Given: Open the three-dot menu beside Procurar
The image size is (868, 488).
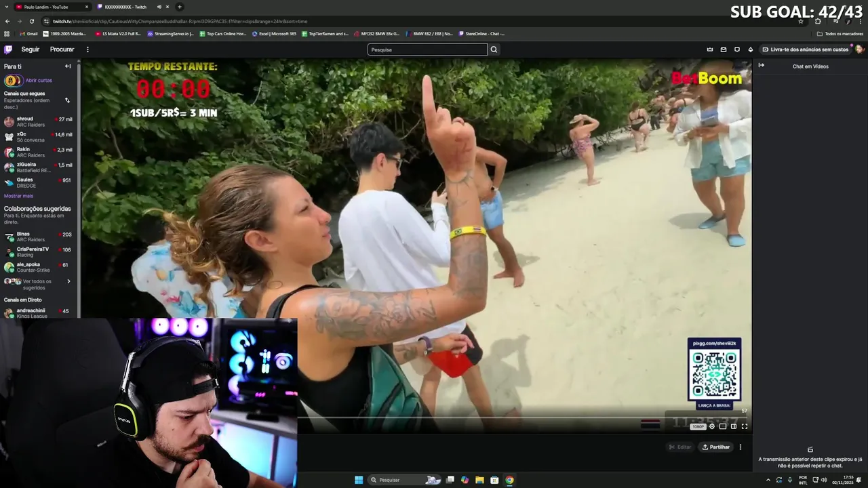Looking at the screenshot, I should [87, 49].
